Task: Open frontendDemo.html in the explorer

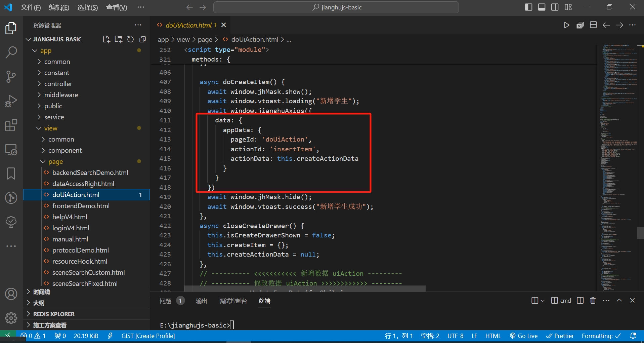Action: (x=81, y=206)
